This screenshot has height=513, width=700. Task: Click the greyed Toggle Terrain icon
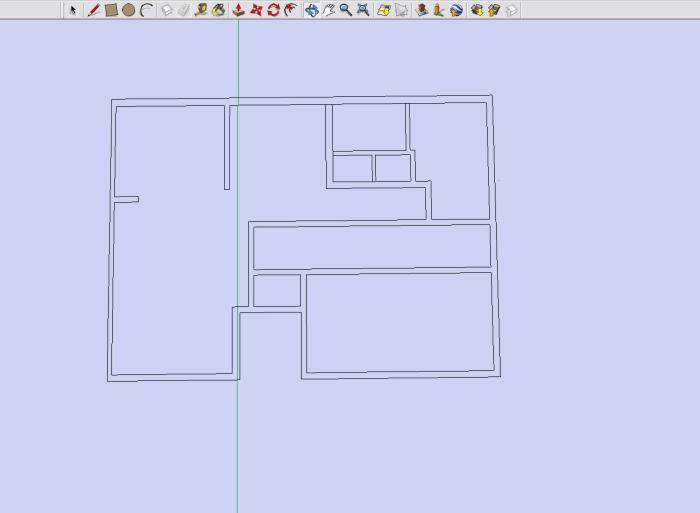pyautogui.click(x=401, y=10)
